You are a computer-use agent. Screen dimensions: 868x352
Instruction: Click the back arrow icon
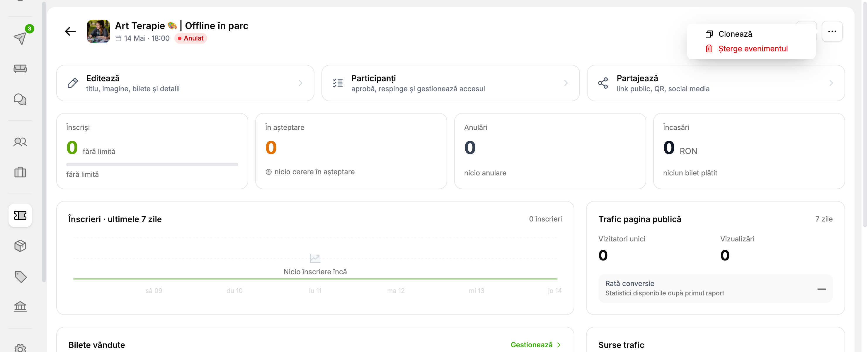(x=70, y=31)
